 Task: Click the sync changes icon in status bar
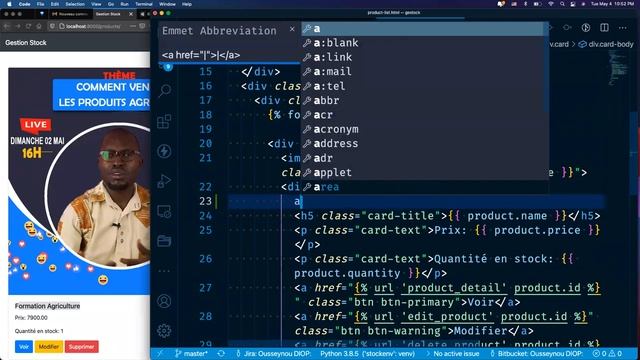pos(221,353)
